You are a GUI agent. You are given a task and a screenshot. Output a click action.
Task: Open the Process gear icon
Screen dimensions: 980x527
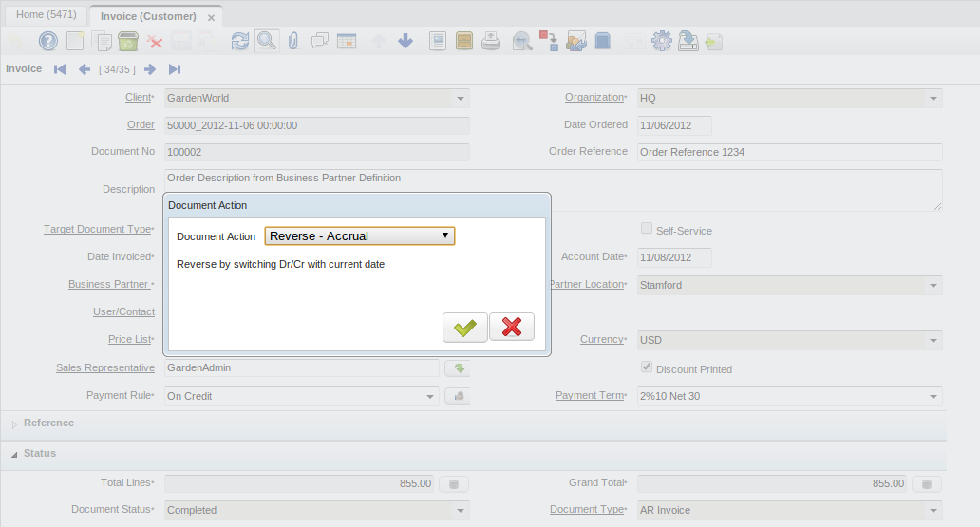[662, 41]
